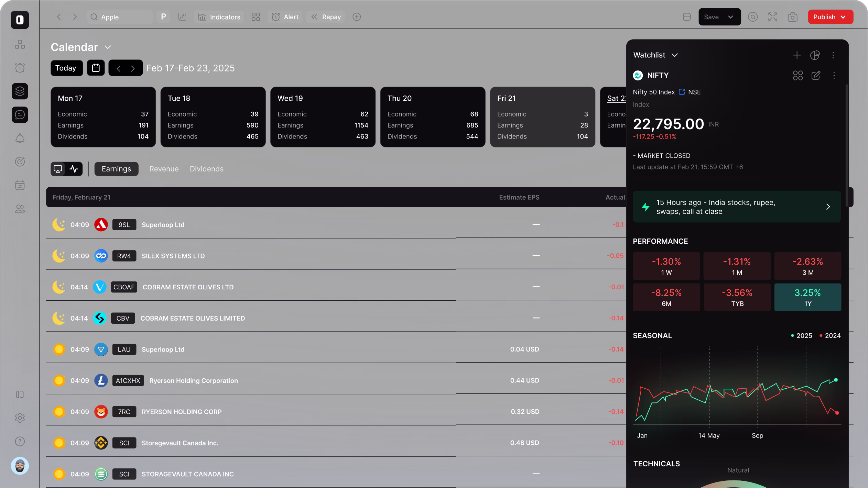Edit NIFTY symbol with the pencil icon
This screenshot has height=488, width=868.
coord(816,75)
